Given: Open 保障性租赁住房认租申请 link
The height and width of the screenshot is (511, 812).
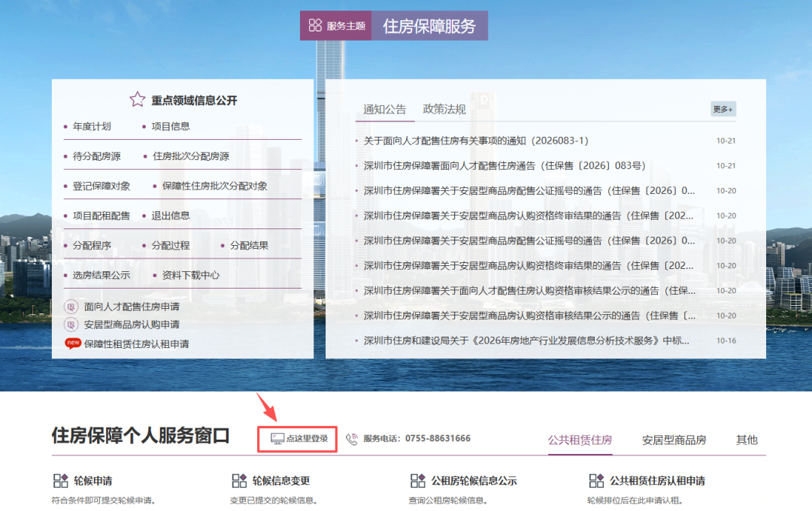Looking at the screenshot, I should (x=136, y=343).
